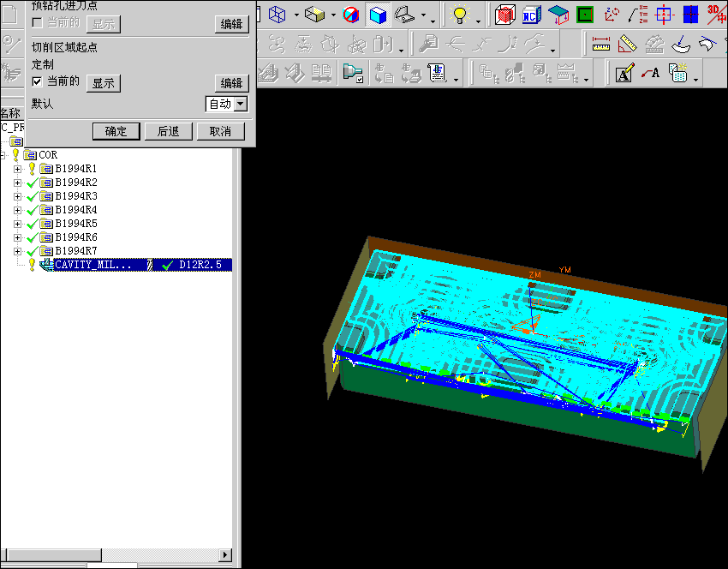Click the tree panel's horizontal scrollbar right arrow
The height and width of the screenshot is (569, 728).
[x=225, y=554]
